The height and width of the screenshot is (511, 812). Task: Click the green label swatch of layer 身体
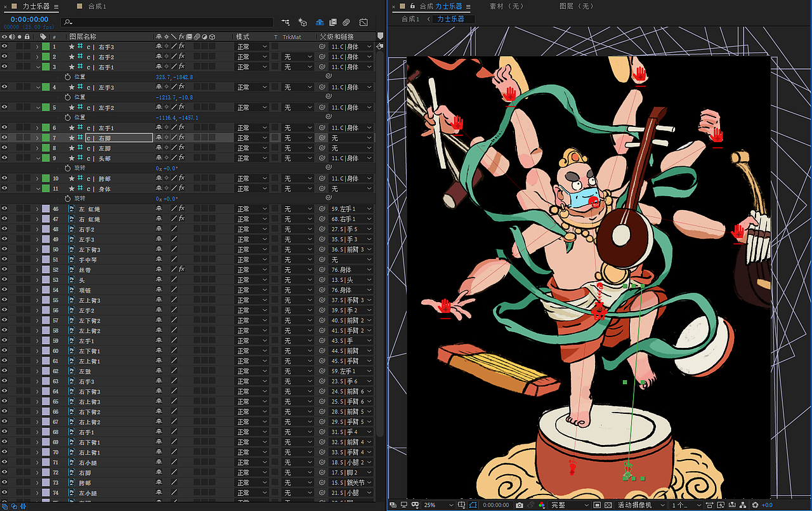click(46, 189)
